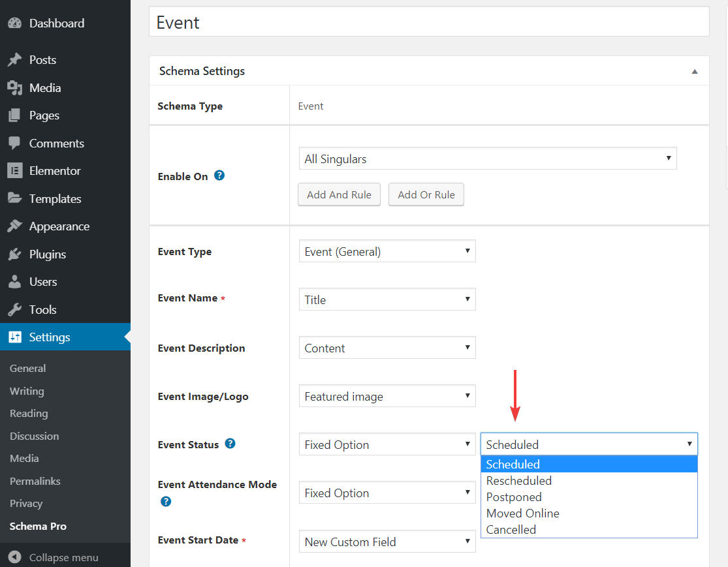
Task: Click help icon under Event Attendance Mode
Action: [x=166, y=502]
